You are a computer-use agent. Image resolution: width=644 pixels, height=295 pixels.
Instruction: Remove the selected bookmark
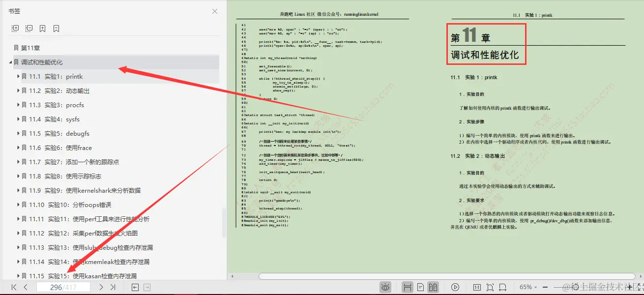tap(56, 29)
